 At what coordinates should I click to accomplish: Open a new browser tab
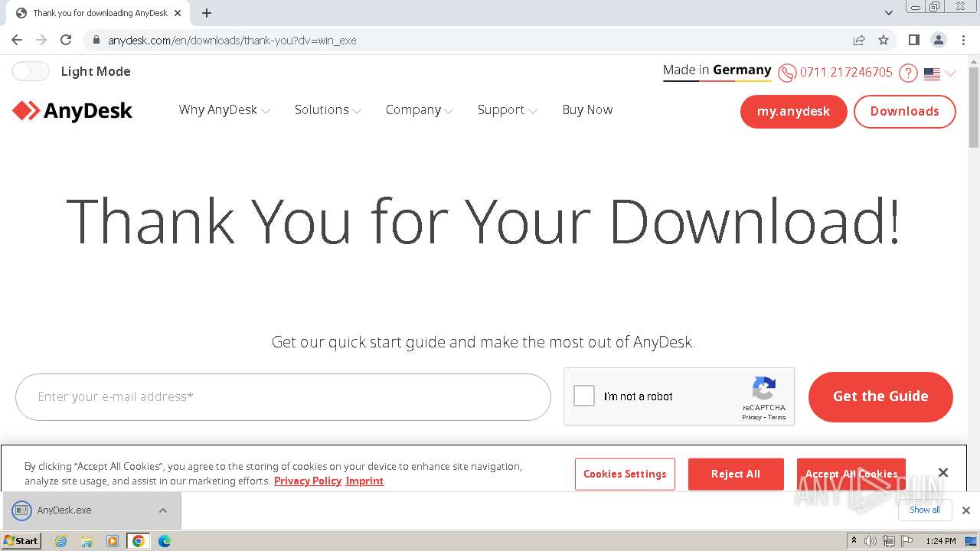coord(207,13)
